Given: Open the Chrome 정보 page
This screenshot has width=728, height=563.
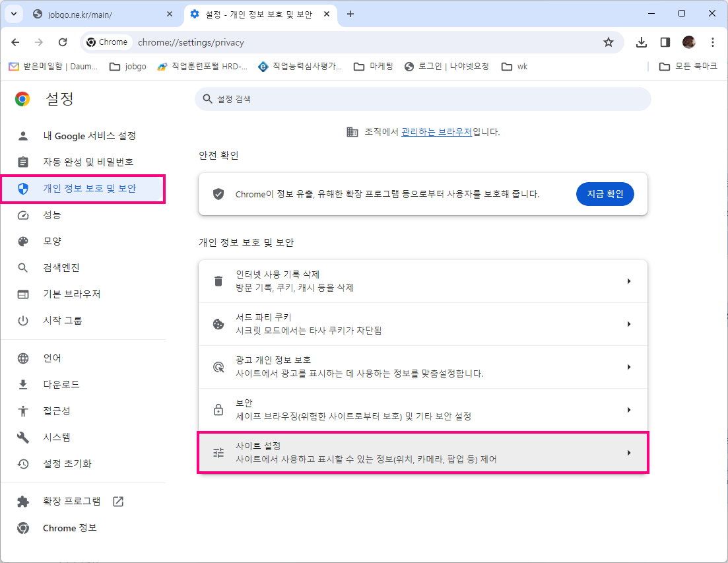Looking at the screenshot, I should [84, 528].
